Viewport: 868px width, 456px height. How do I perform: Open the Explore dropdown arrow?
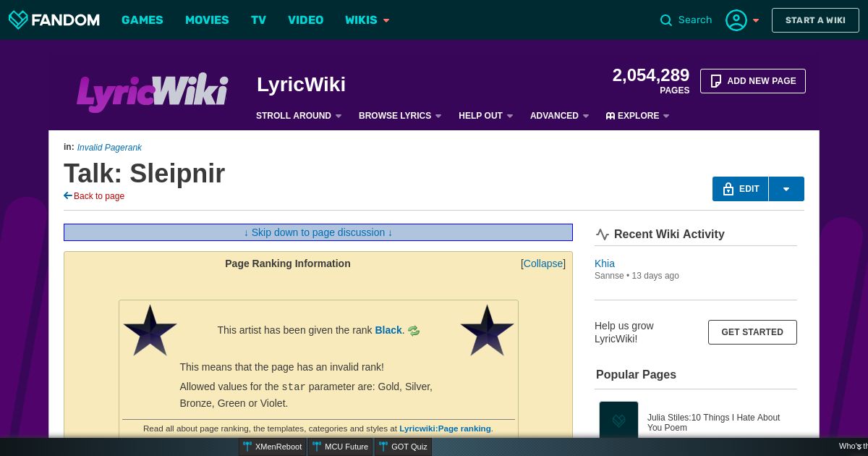pos(666,116)
